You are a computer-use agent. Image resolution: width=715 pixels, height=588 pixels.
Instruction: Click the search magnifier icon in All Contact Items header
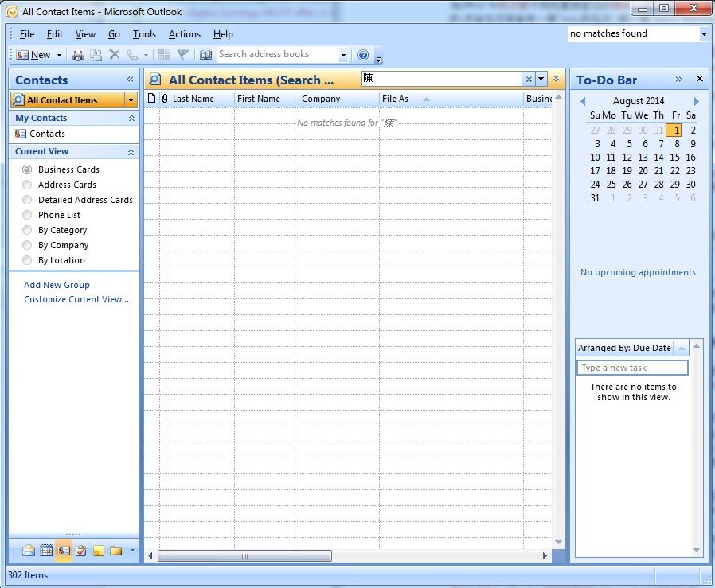[155, 80]
